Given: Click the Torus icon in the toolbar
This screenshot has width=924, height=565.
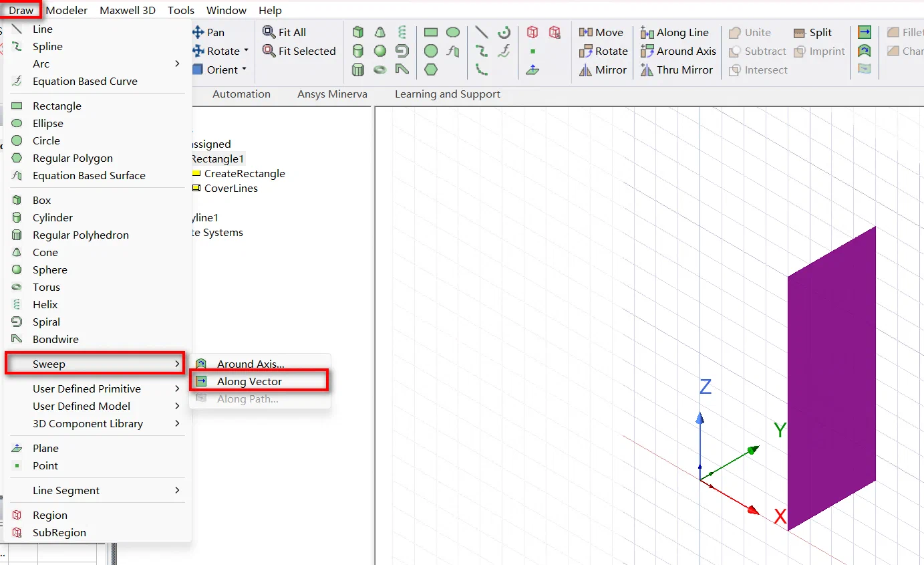Looking at the screenshot, I should (x=380, y=70).
